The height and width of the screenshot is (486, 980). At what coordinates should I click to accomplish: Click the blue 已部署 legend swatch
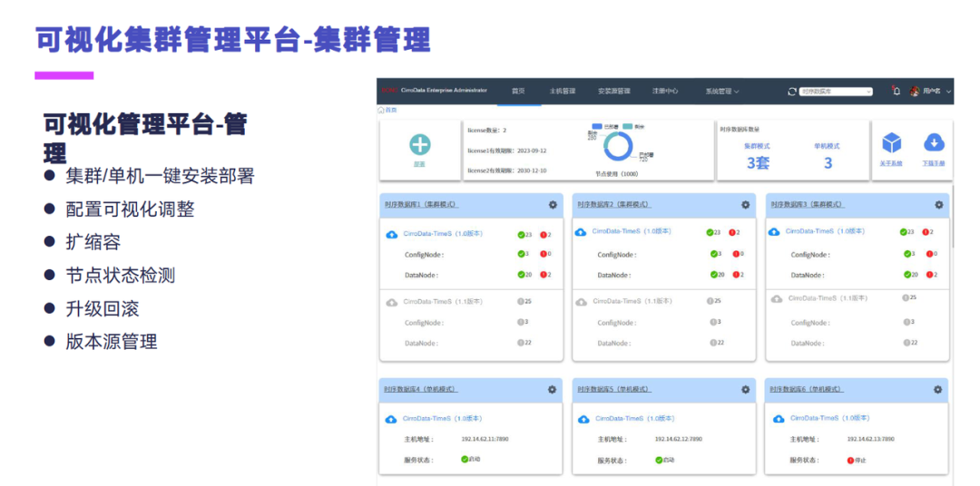click(x=597, y=127)
